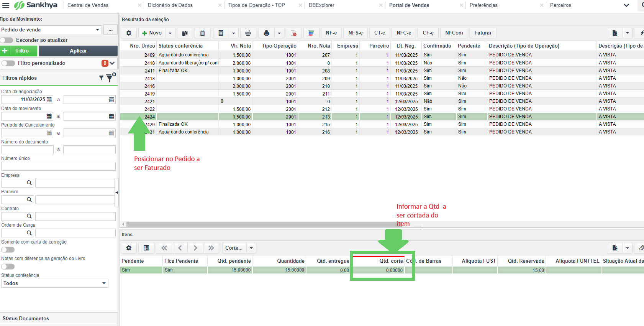Switch to Tipos de Operação - TOP tab
The image size is (644, 326).
tap(257, 5)
